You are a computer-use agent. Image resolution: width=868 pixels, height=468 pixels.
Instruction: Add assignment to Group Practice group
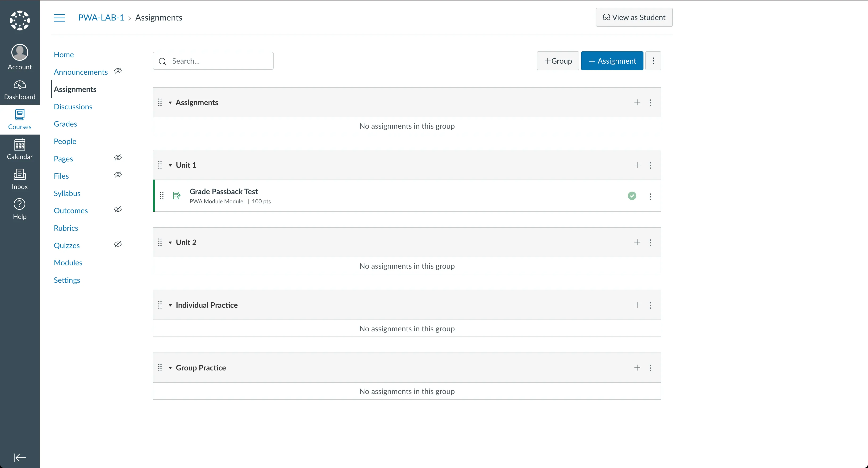637,368
